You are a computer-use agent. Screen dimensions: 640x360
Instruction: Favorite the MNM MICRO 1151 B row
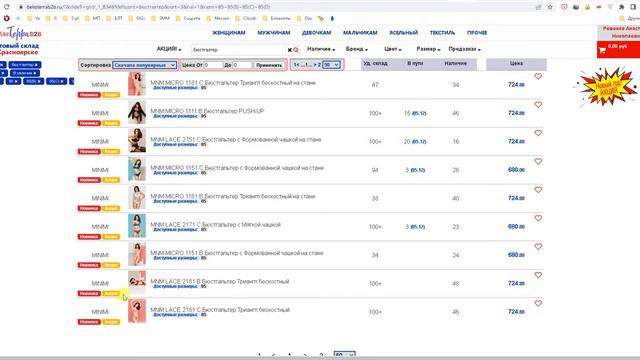click(538, 247)
